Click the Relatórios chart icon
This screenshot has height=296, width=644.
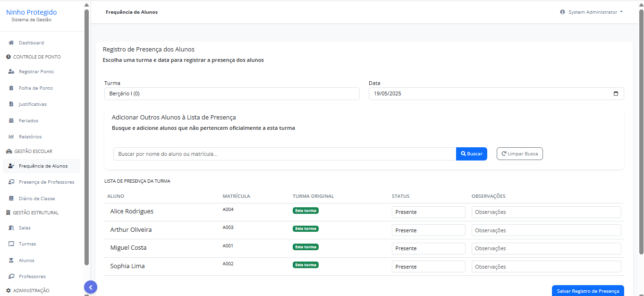coord(11,137)
